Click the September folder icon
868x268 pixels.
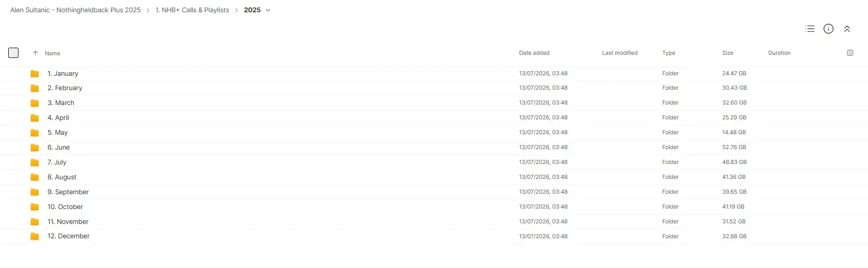point(35,192)
